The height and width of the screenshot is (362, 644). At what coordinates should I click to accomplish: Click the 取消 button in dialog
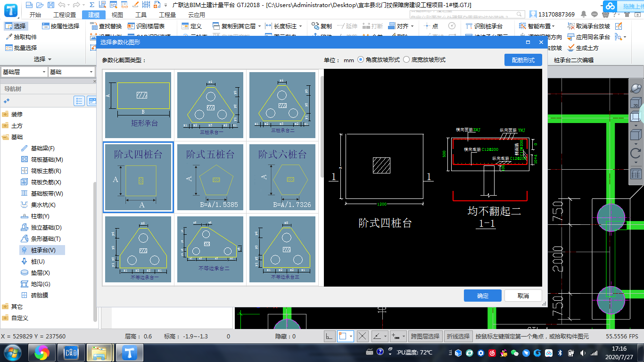(523, 296)
